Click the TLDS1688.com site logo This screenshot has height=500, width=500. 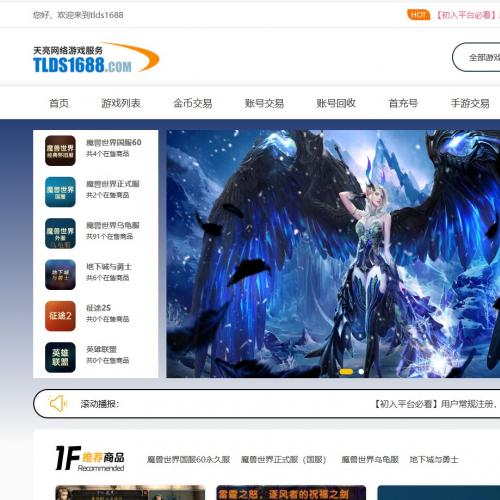[96, 57]
